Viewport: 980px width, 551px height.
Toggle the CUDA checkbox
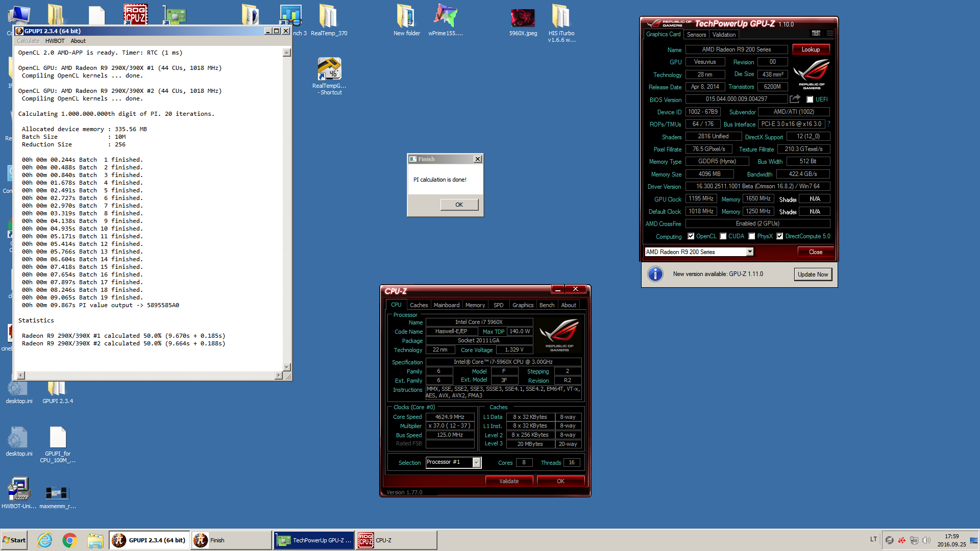tap(723, 236)
